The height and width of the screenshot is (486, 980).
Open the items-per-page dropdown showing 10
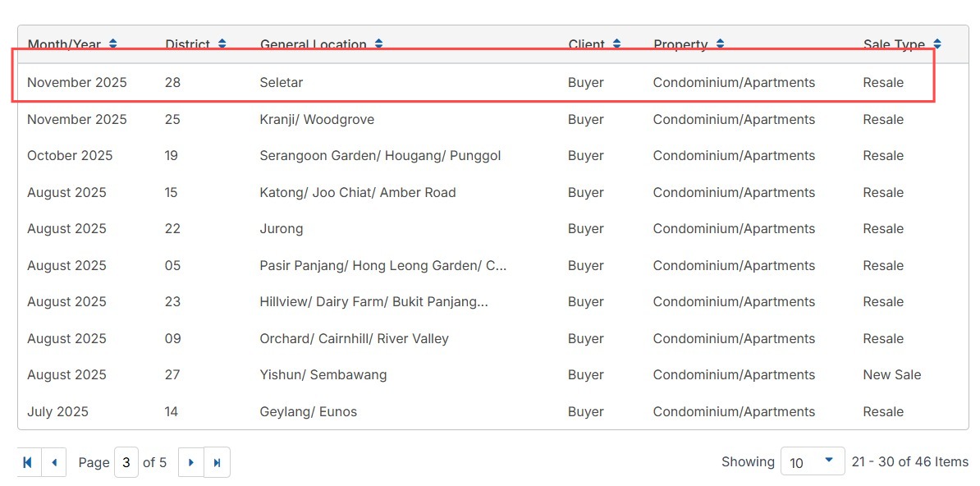[x=813, y=462]
